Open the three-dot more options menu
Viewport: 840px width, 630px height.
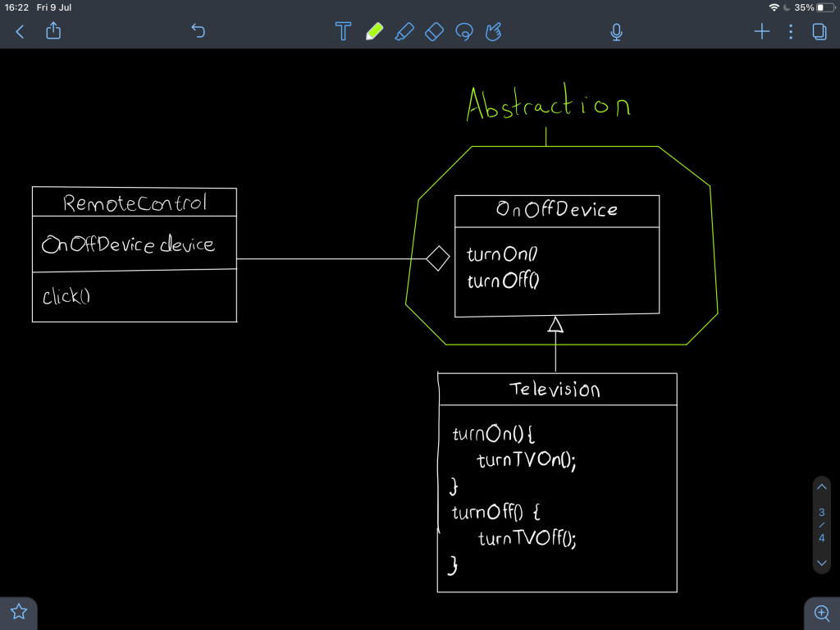pyautogui.click(x=791, y=32)
